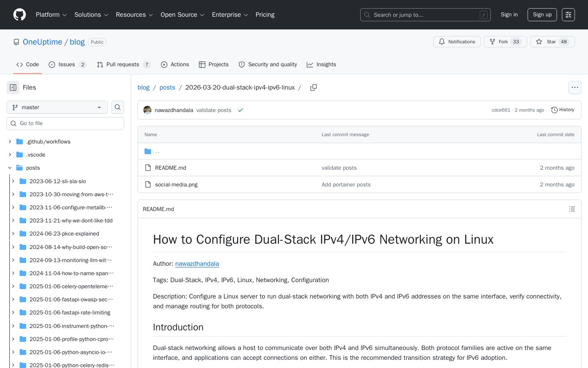Click the Notifications bell button
588x368 pixels.
[457, 42]
